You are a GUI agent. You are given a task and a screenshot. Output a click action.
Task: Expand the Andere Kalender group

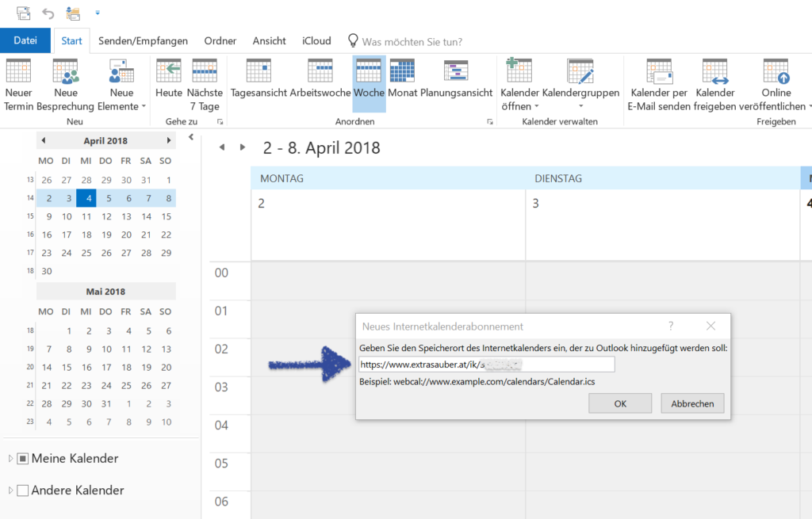(x=10, y=490)
